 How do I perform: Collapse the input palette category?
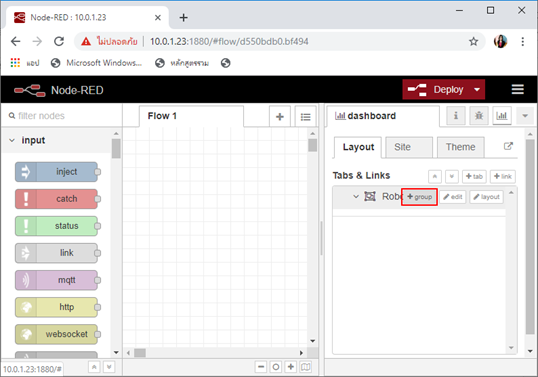[x=12, y=140]
